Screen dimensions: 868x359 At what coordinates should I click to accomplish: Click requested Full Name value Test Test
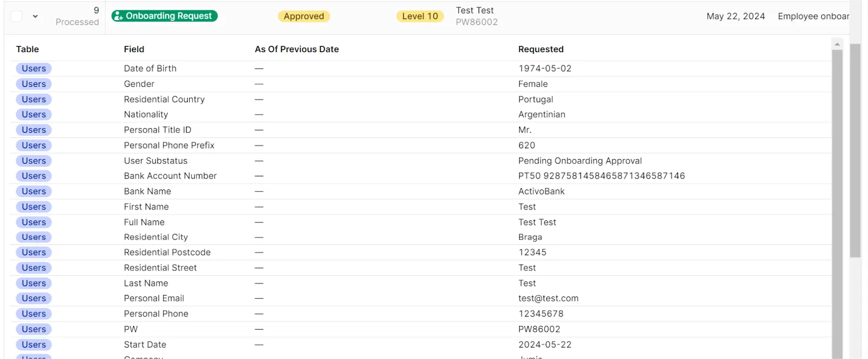(x=537, y=222)
